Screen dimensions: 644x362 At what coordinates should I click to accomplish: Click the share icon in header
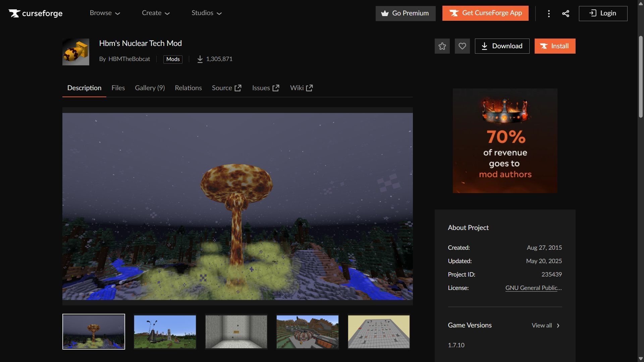pyautogui.click(x=566, y=13)
